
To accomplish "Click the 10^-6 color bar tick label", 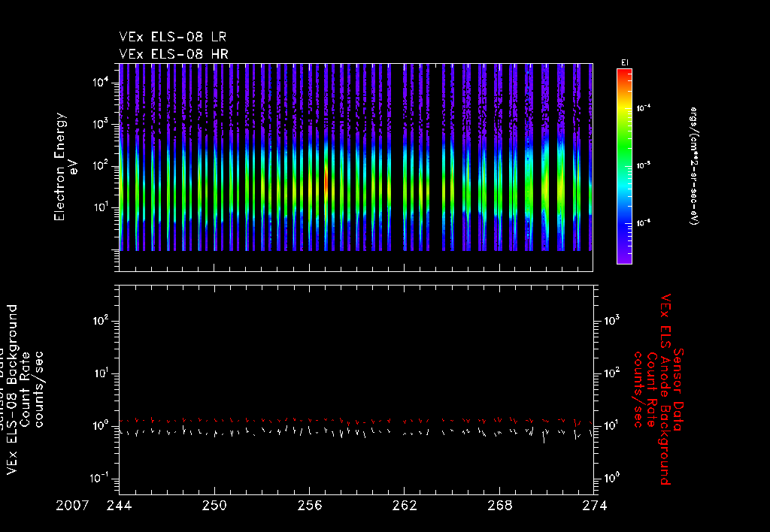I will coord(644,223).
